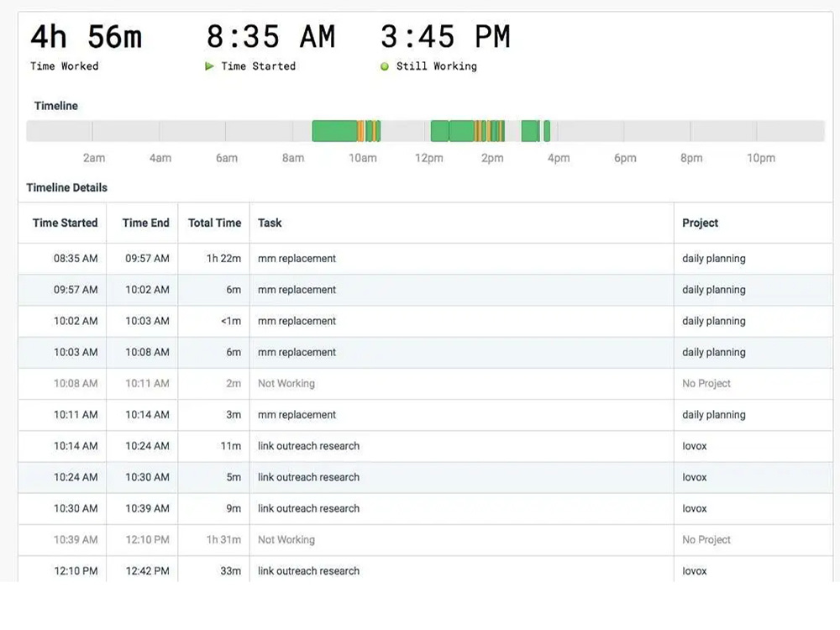
Task: Click the 12pm timeline axis label
Action: (x=429, y=158)
